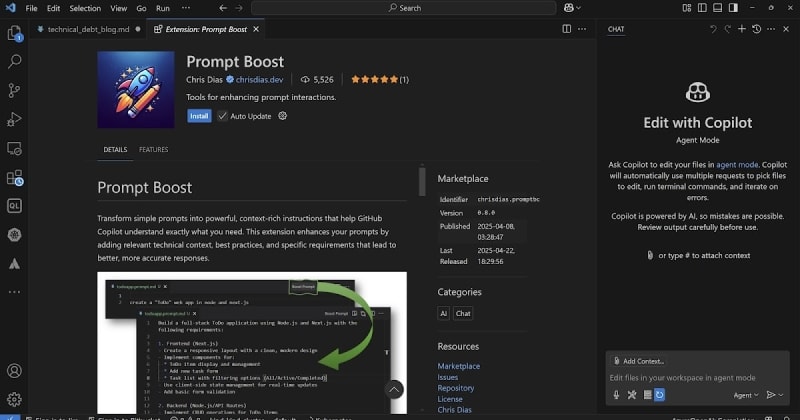The width and height of the screenshot is (800, 420).
Task: Start a new chat with plus icon
Action: tap(741, 29)
